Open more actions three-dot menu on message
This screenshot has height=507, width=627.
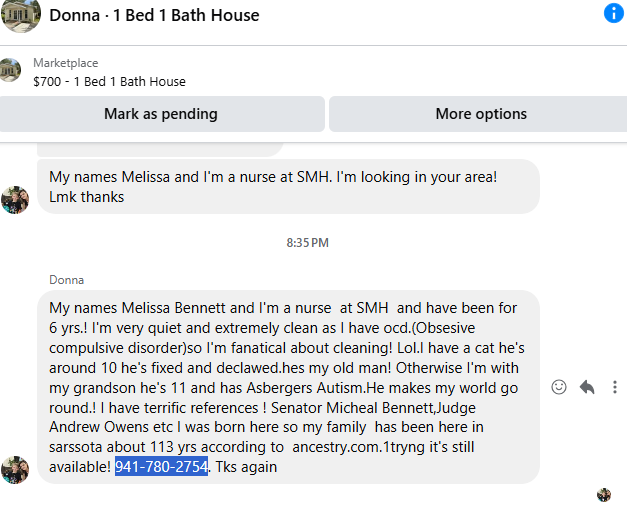pyautogui.click(x=615, y=387)
